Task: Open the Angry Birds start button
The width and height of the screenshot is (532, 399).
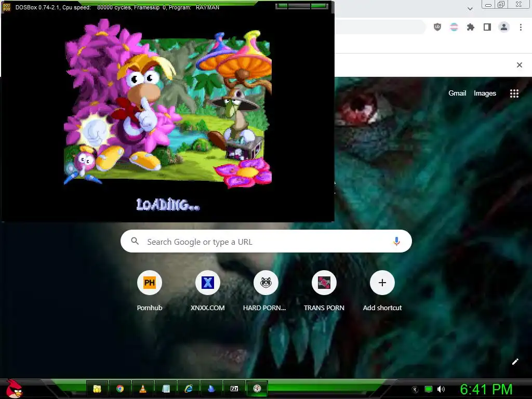Action: [14, 389]
